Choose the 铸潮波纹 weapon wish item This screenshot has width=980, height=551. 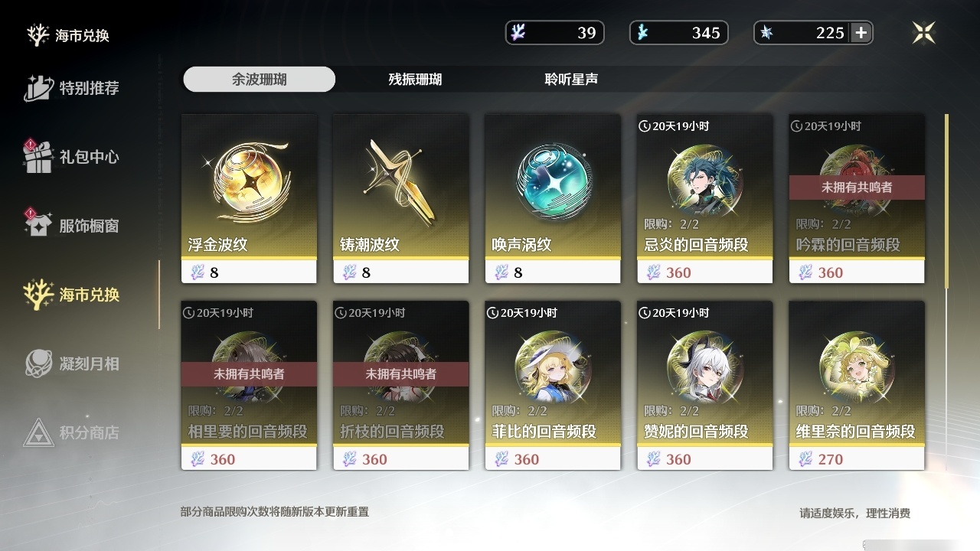pos(400,199)
